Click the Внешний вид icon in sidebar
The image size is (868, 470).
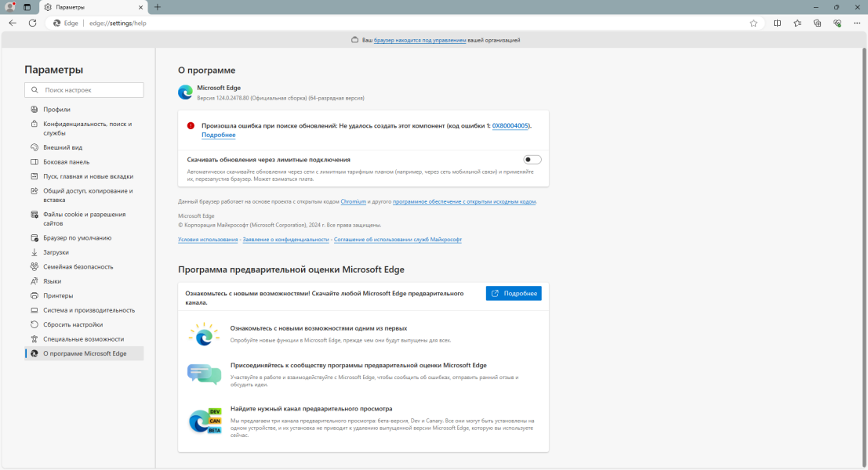coord(35,147)
